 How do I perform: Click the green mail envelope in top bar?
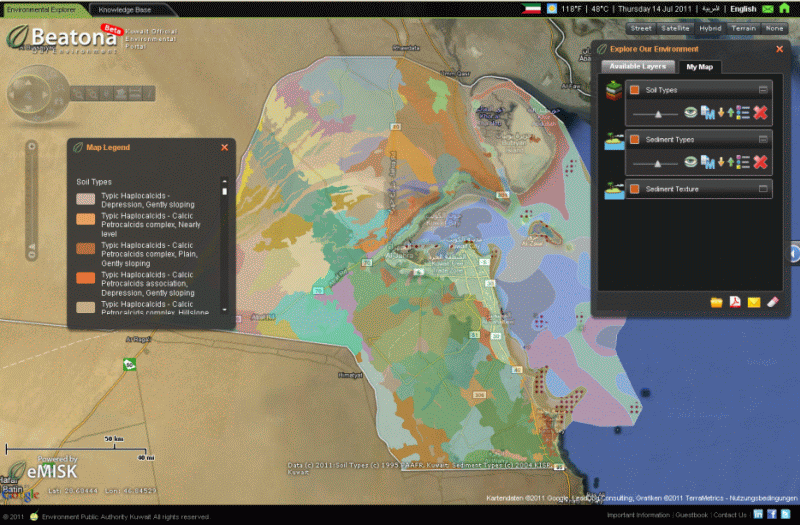(x=767, y=9)
